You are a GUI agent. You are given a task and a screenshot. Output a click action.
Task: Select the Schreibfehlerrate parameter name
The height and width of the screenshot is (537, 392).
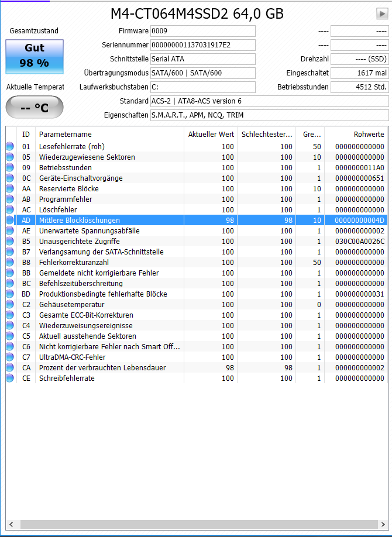click(67, 378)
